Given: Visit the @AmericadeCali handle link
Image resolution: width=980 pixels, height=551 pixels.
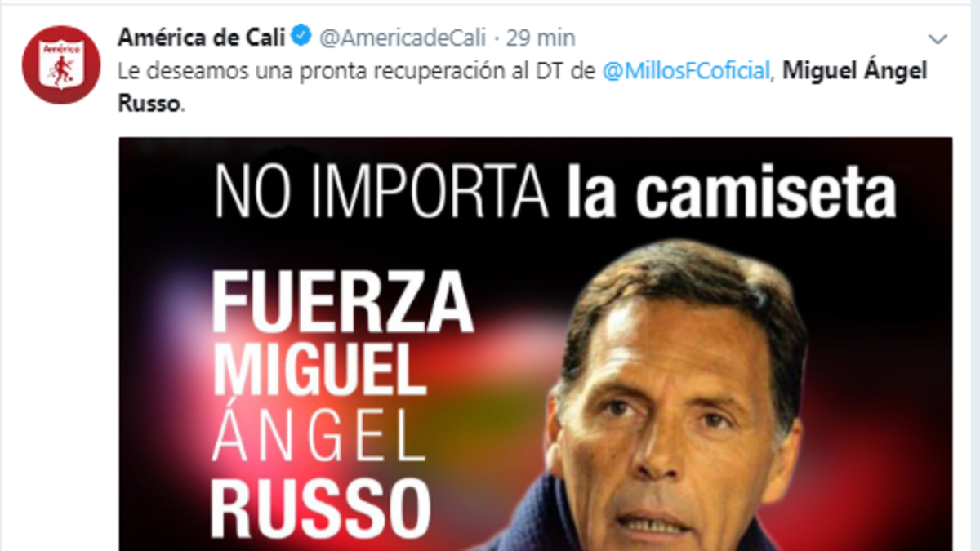Looking at the screenshot, I should [402, 38].
